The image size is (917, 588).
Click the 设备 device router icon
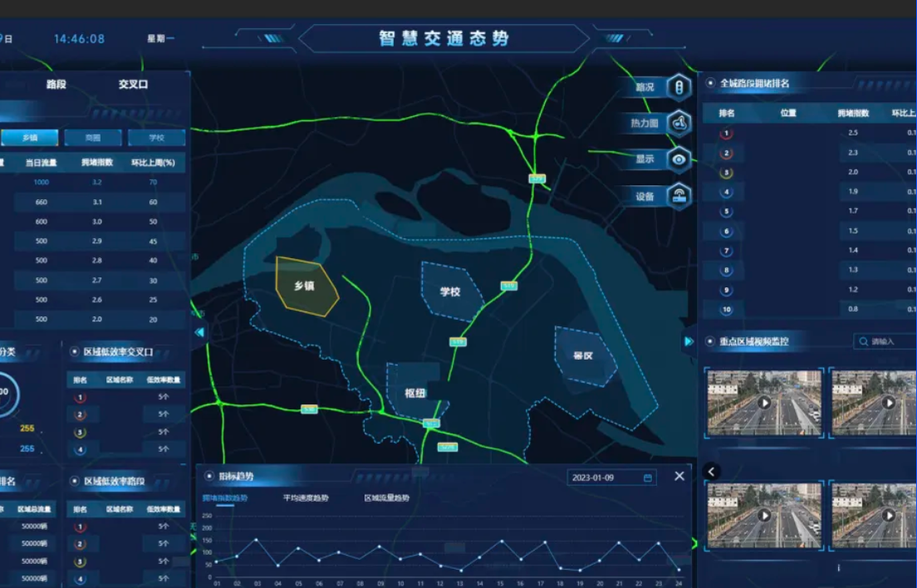tap(679, 196)
